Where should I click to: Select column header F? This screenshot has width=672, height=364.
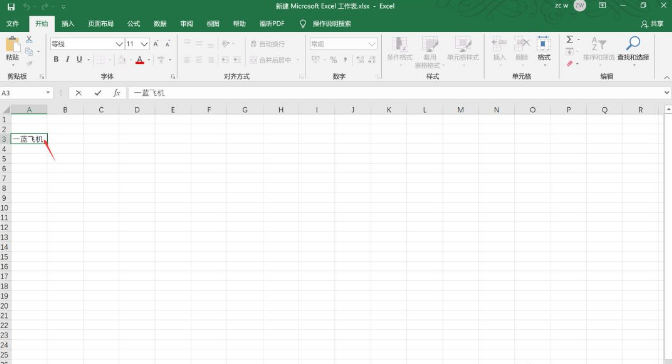point(209,110)
